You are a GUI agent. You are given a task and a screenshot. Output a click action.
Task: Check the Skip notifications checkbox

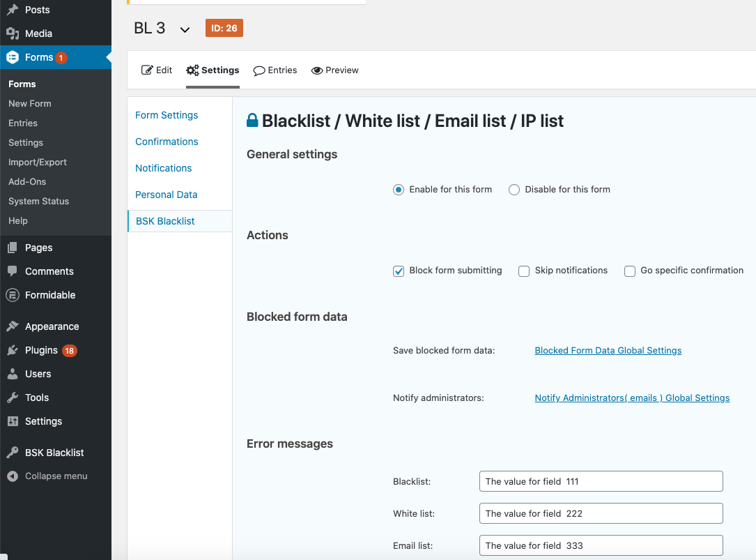(x=523, y=271)
